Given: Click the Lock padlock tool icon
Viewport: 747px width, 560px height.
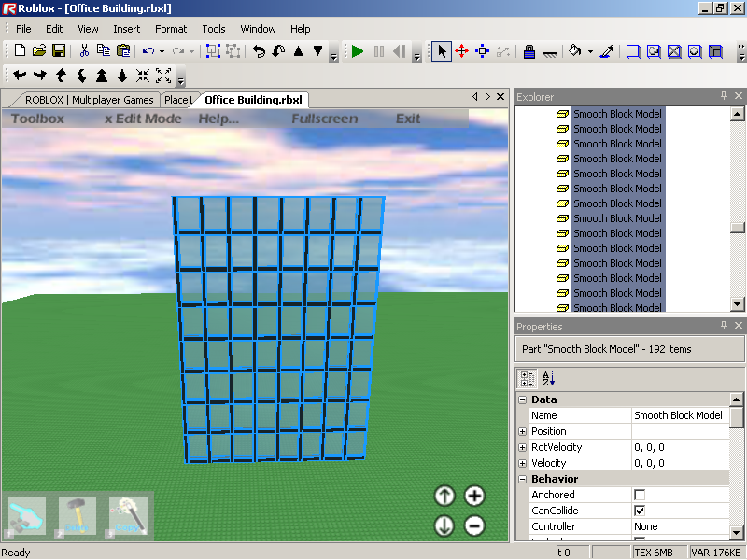Looking at the screenshot, I should click(x=529, y=51).
